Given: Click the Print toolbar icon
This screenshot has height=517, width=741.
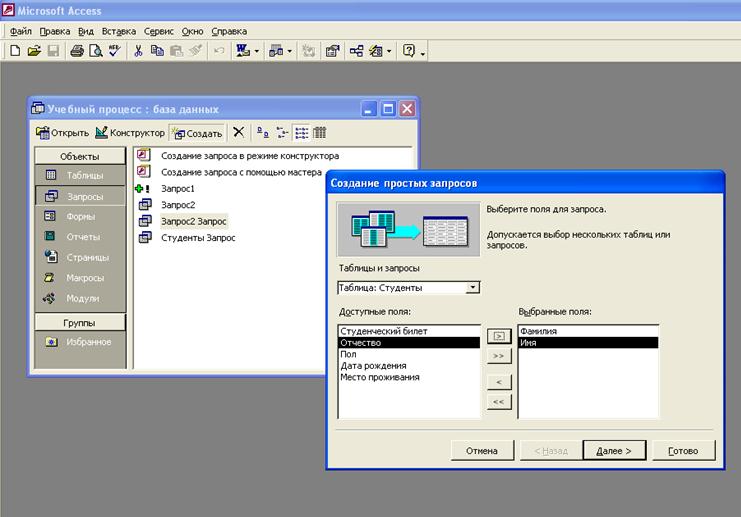Looking at the screenshot, I should [77, 51].
